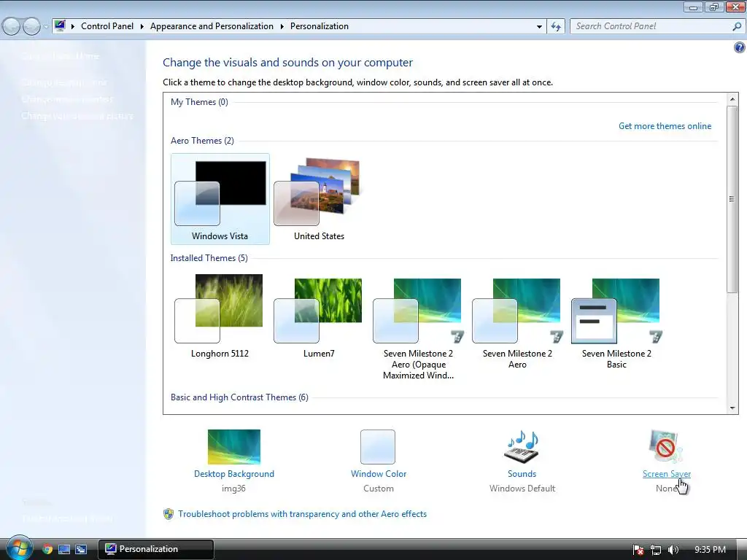Click the Window Color link
This screenshot has height=560, width=747.
pyautogui.click(x=379, y=474)
